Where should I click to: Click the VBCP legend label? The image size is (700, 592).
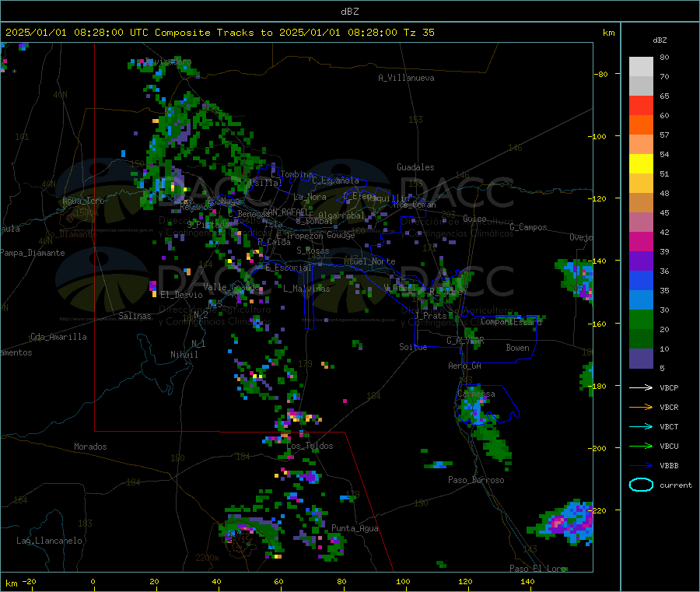[669, 387]
